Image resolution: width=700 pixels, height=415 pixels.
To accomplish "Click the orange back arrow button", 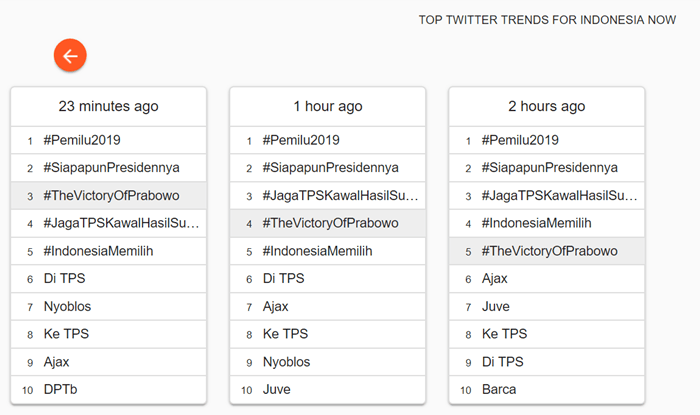I will click(70, 56).
